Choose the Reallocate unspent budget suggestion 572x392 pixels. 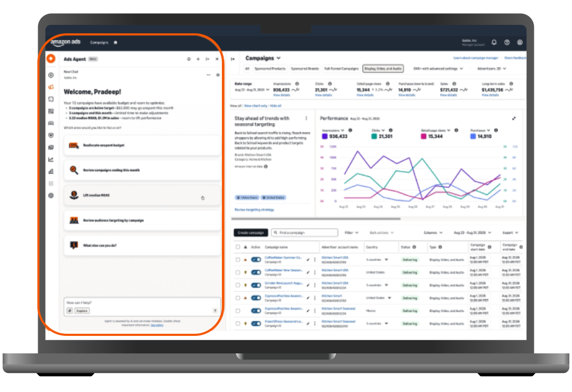[x=142, y=145]
